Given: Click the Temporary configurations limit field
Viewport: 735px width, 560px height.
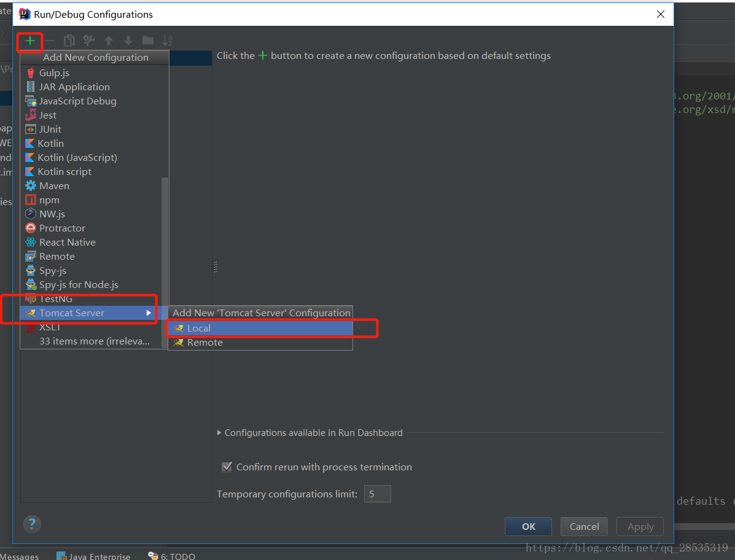Looking at the screenshot, I should [x=378, y=494].
